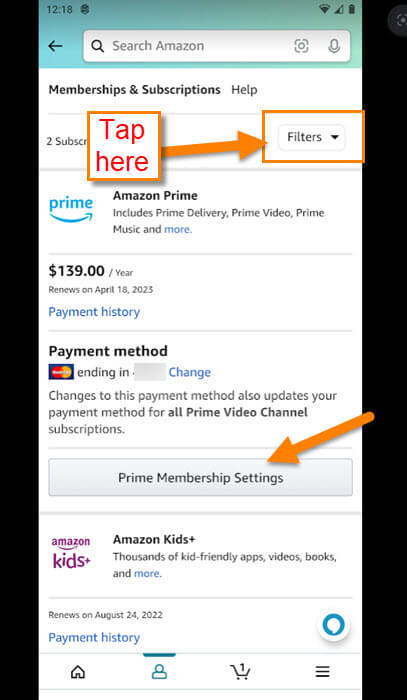
Task: Open the shopping cart icon
Action: point(240,671)
